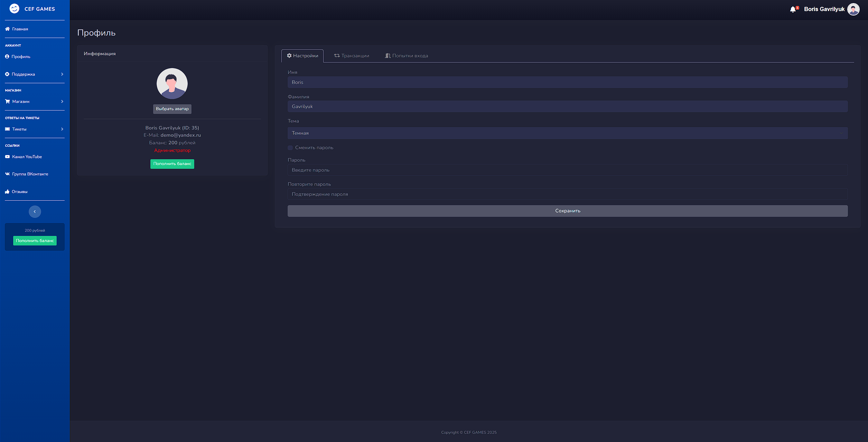Click the Выбрать аватар button
This screenshot has width=868, height=442.
(x=172, y=109)
